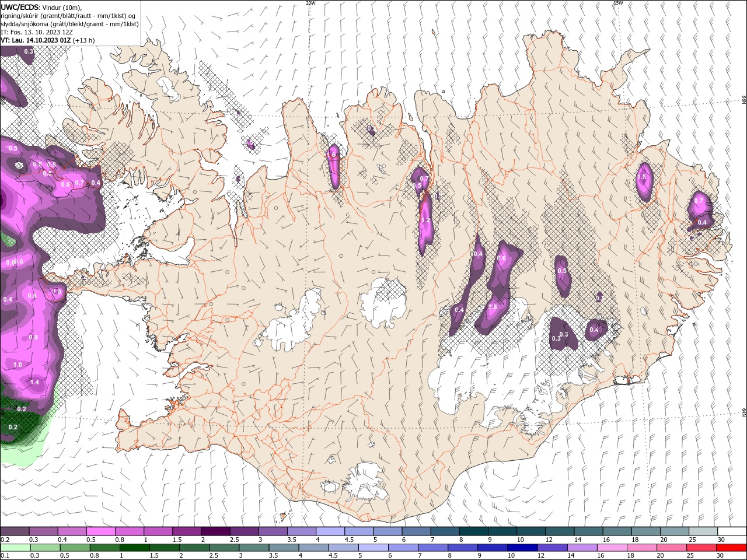
Task: Pick the light pink 16–18 lower scale swatch
Action: coord(612,548)
